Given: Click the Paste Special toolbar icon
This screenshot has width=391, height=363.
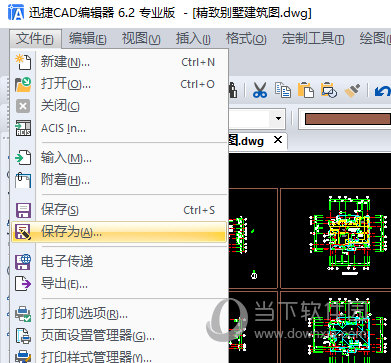Looking at the screenshot, I should [x=329, y=90].
